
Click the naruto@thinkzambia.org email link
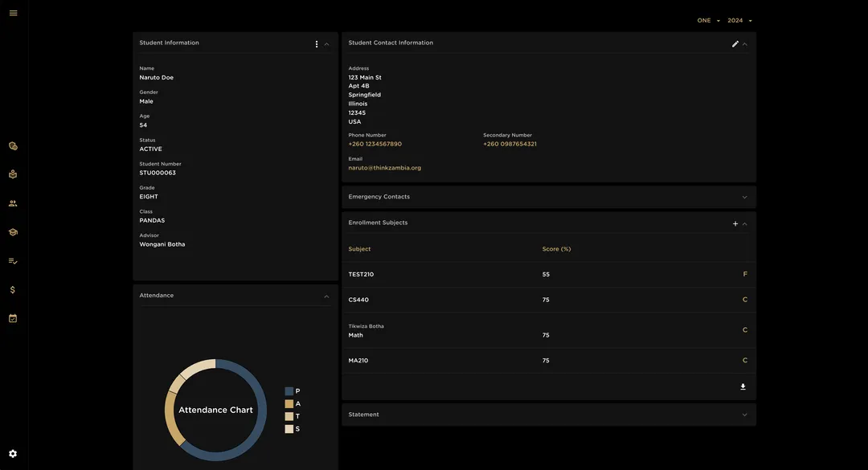[x=384, y=168]
